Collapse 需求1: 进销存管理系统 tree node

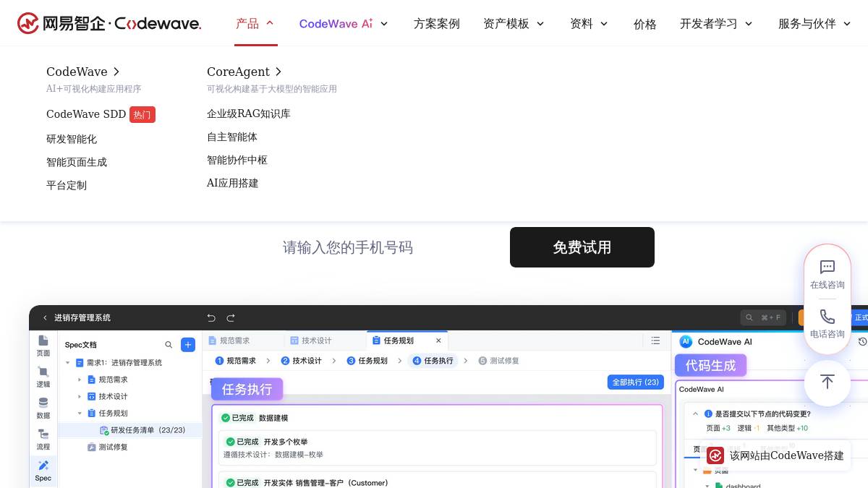point(68,363)
